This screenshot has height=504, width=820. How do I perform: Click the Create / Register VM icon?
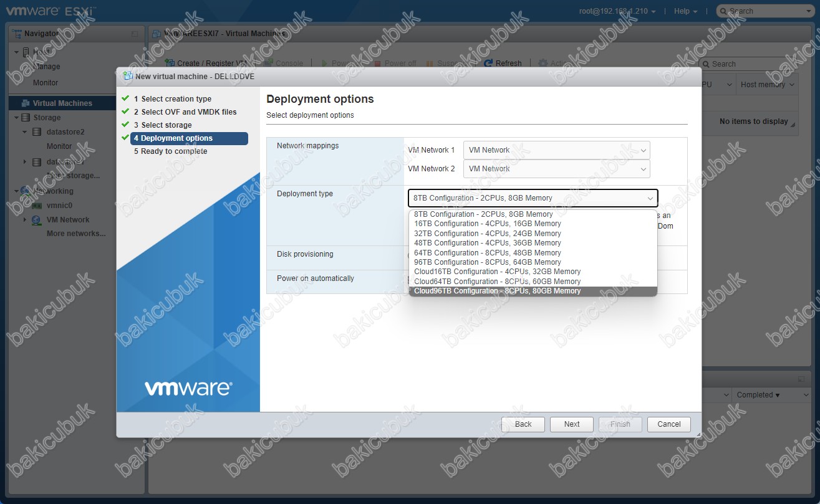tap(170, 63)
